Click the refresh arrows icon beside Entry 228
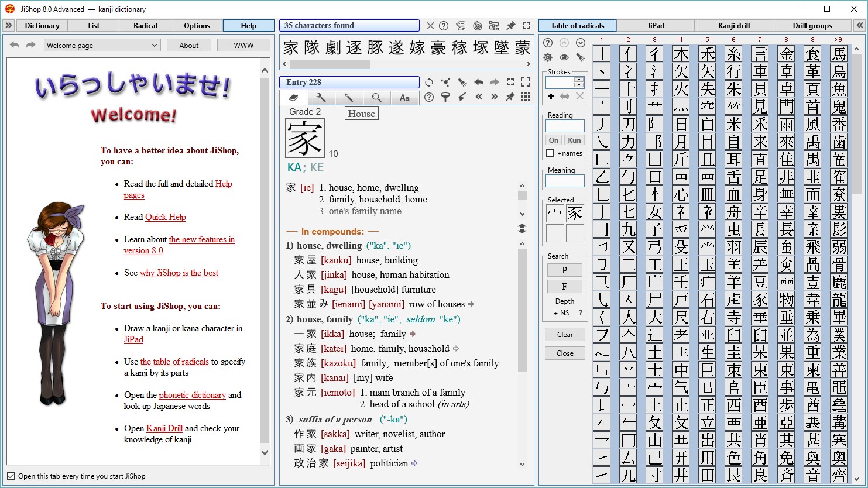The width and height of the screenshot is (868, 488). (x=429, y=83)
